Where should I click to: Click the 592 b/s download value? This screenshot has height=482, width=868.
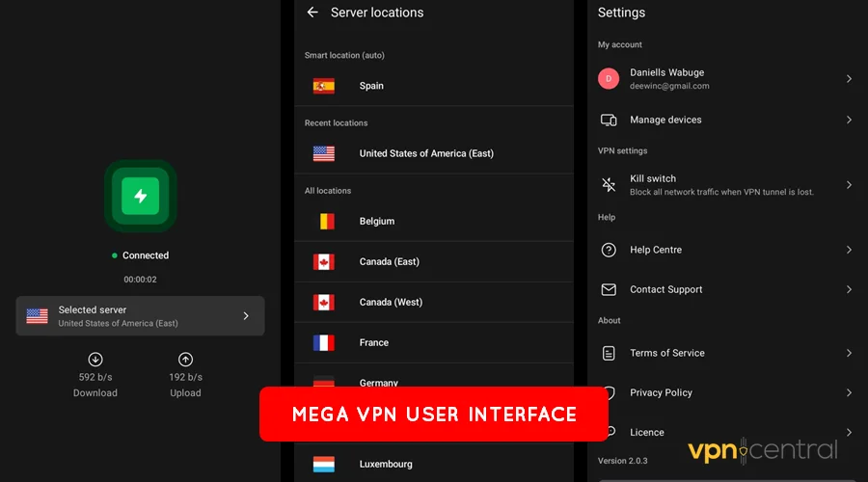tap(95, 377)
